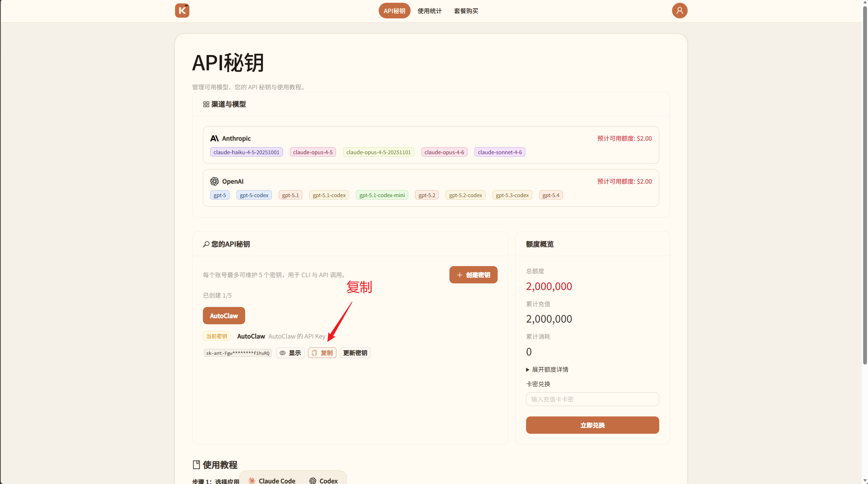This screenshot has height=484, width=868.
Task: Click the Anthropic logo icon
Action: (214, 139)
